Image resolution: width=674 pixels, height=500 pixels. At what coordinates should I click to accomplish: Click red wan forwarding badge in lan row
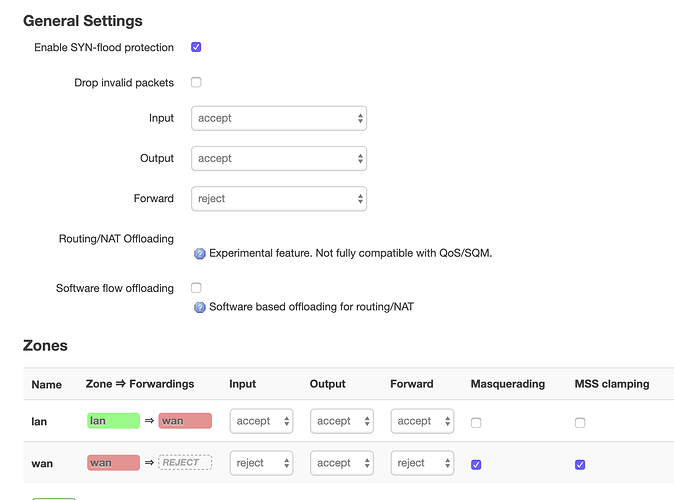tap(185, 421)
